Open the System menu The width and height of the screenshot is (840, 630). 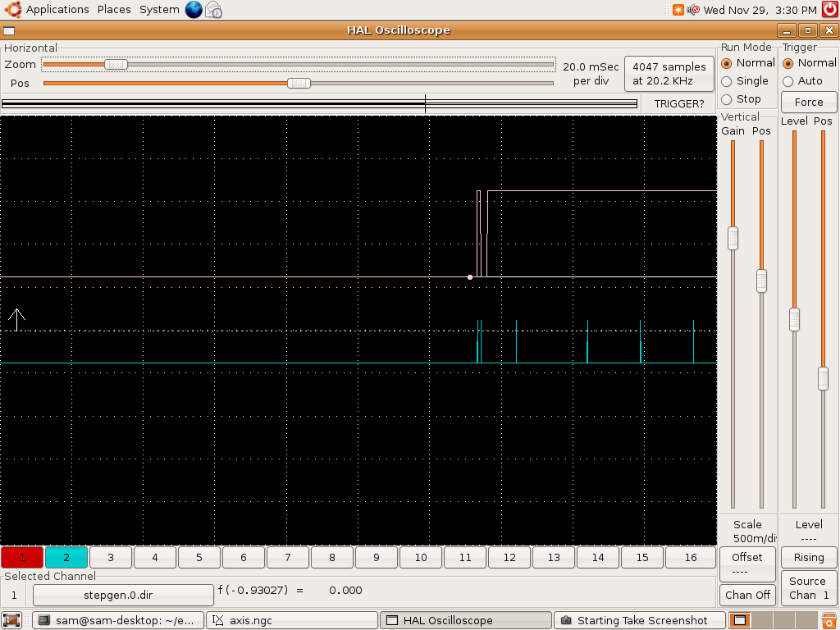pos(159,10)
